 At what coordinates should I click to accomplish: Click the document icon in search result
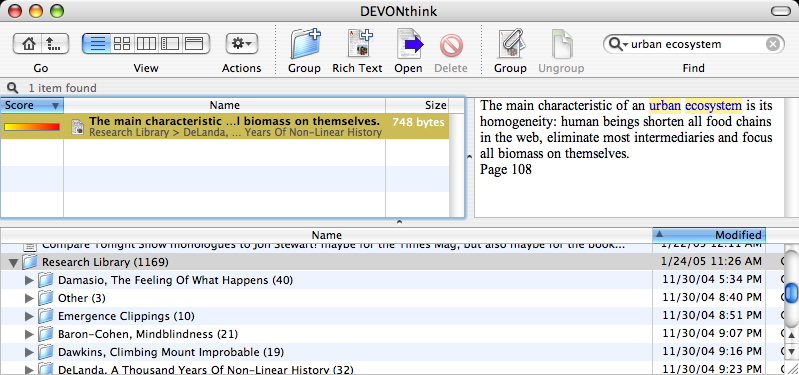pyautogui.click(x=77, y=127)
